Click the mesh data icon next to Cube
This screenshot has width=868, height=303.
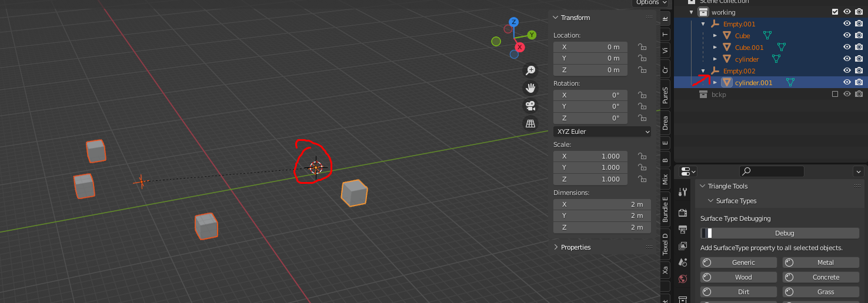point(767,35)
